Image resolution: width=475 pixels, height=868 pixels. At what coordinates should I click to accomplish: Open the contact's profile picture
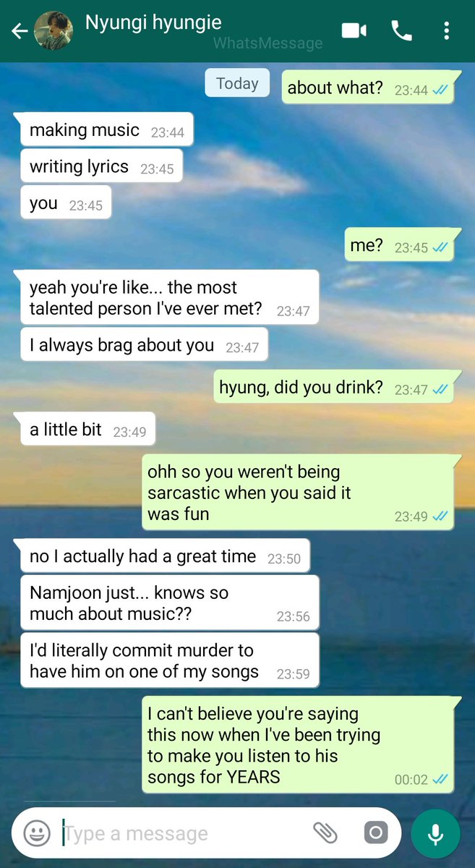pyautogui.click(x=54, y=30)
